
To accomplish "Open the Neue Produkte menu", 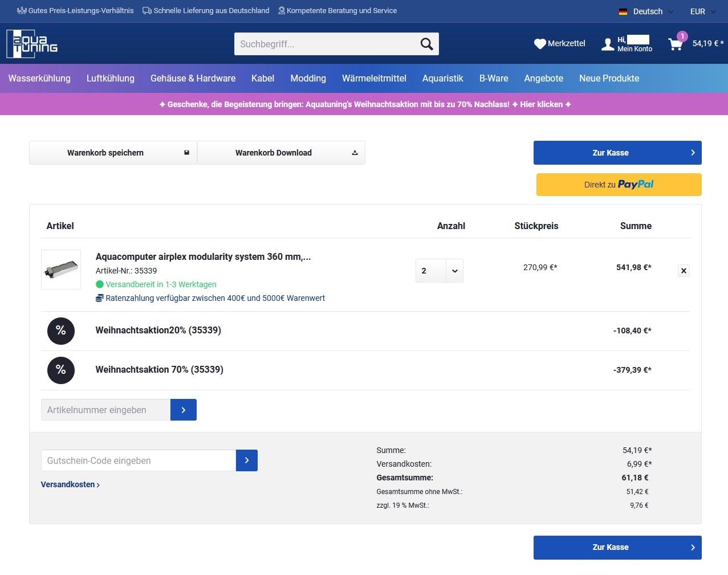I will click(609, 79).
